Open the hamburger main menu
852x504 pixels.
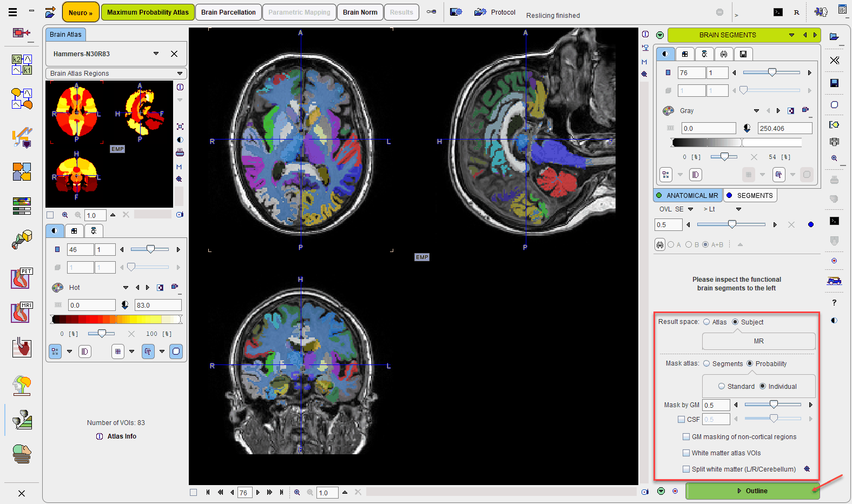click(12, 12)
